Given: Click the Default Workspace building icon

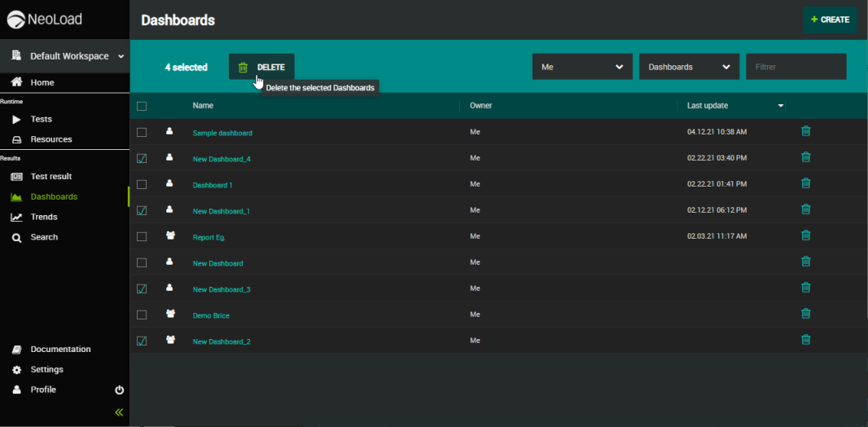Looking at the screenshot, I should [x=16, y=55].
